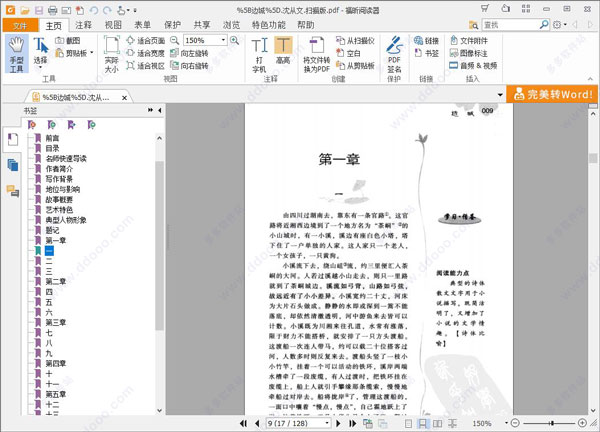Open the page number box dropdown
The image size is (600, 432).
327,423
